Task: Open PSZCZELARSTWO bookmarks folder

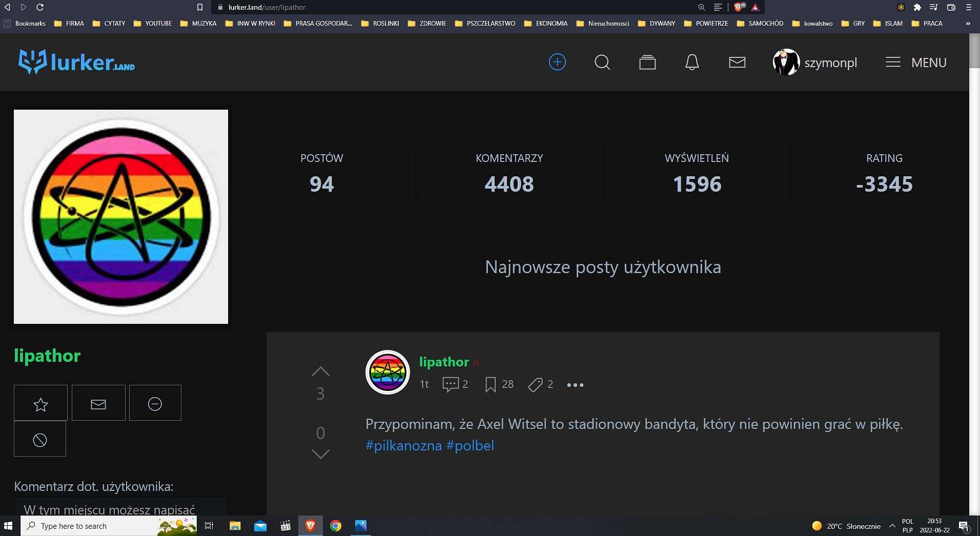Action: [485, 23]
